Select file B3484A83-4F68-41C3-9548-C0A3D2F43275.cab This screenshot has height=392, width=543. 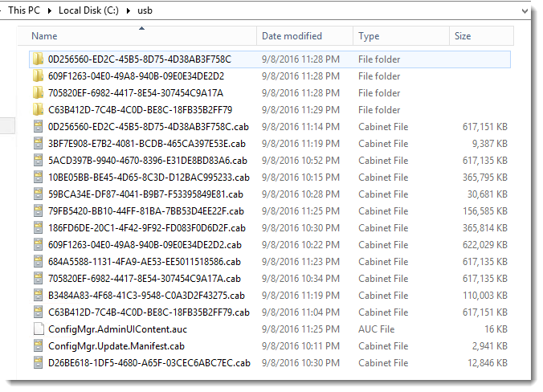point(146,296)
